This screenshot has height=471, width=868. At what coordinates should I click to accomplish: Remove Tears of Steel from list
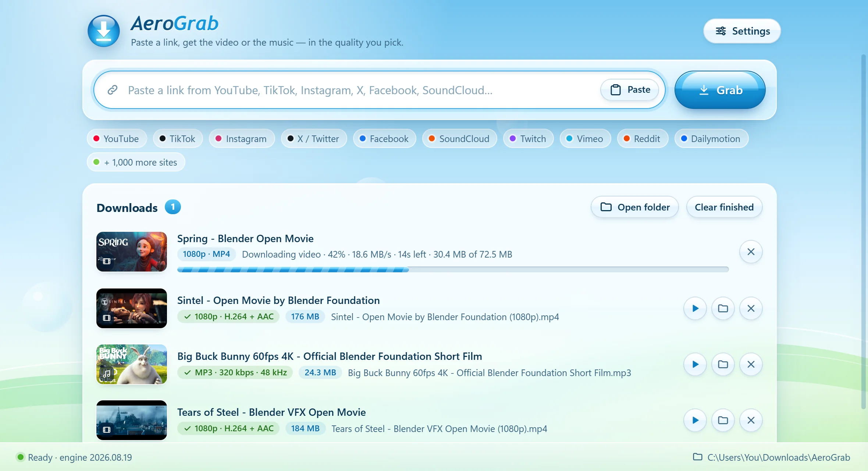point(751,420)
